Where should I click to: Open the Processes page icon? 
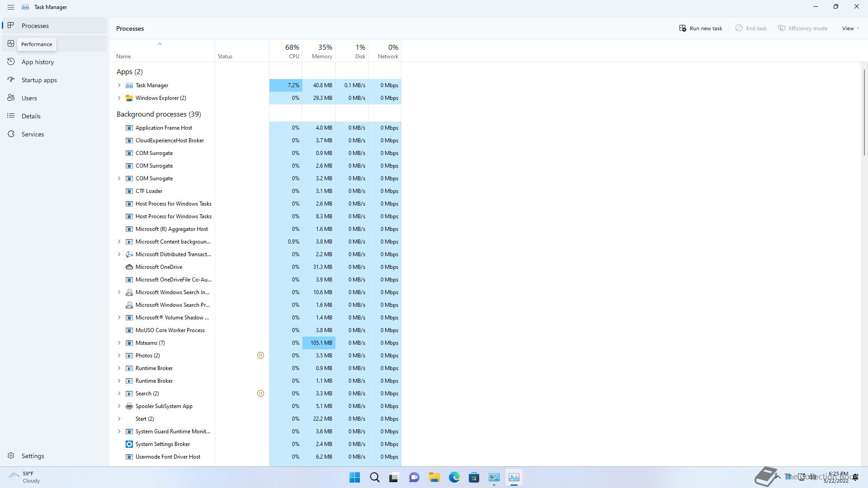point(11,25)
